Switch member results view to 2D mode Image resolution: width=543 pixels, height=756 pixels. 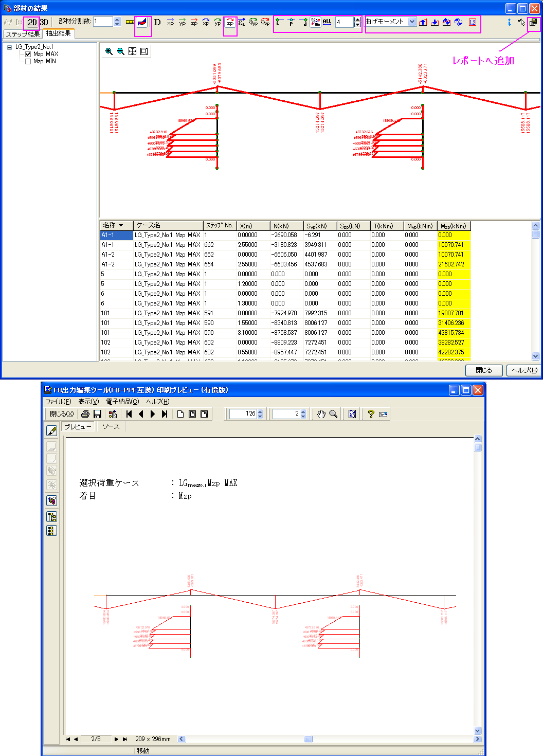[32, 22]
